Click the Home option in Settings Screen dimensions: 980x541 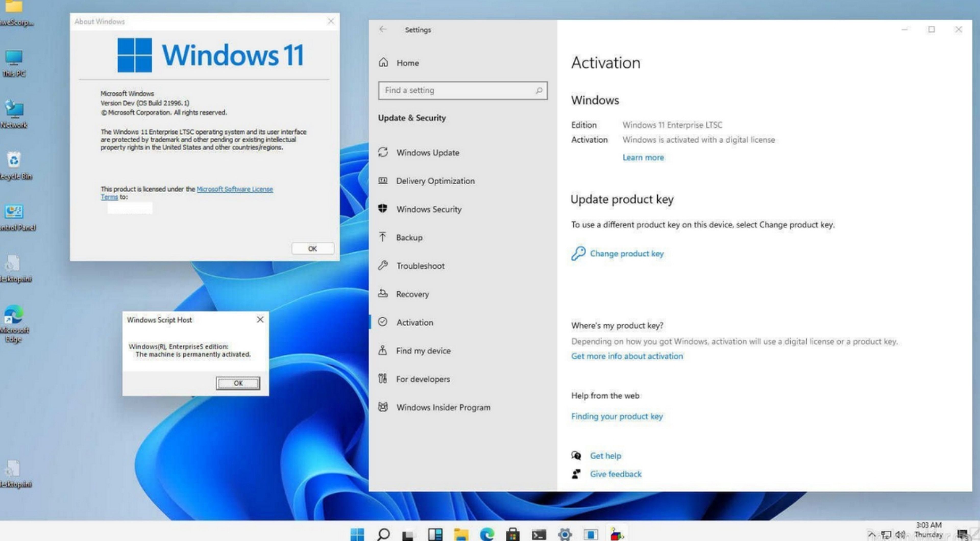407,62
